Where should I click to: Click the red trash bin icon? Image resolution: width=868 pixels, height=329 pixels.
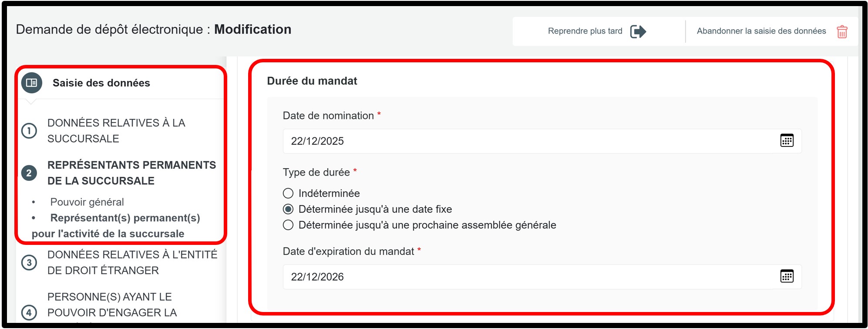pyautogui.click(x=842, y=32)
